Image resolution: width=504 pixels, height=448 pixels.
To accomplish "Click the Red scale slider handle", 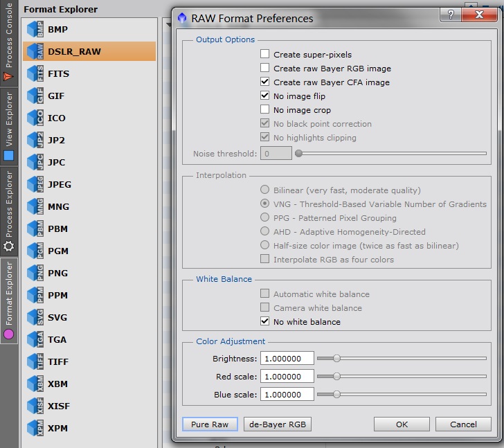I will [x=336, y=376].
